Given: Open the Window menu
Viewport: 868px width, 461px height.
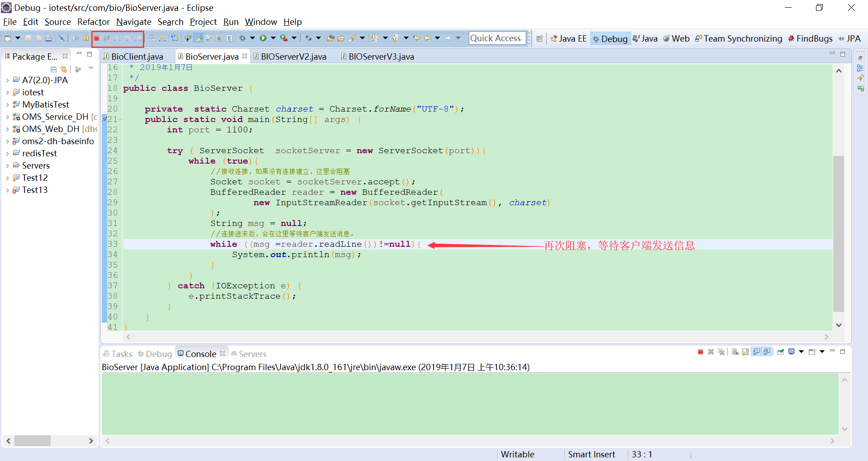Looking at the screenshot, I should coord(261,22).
